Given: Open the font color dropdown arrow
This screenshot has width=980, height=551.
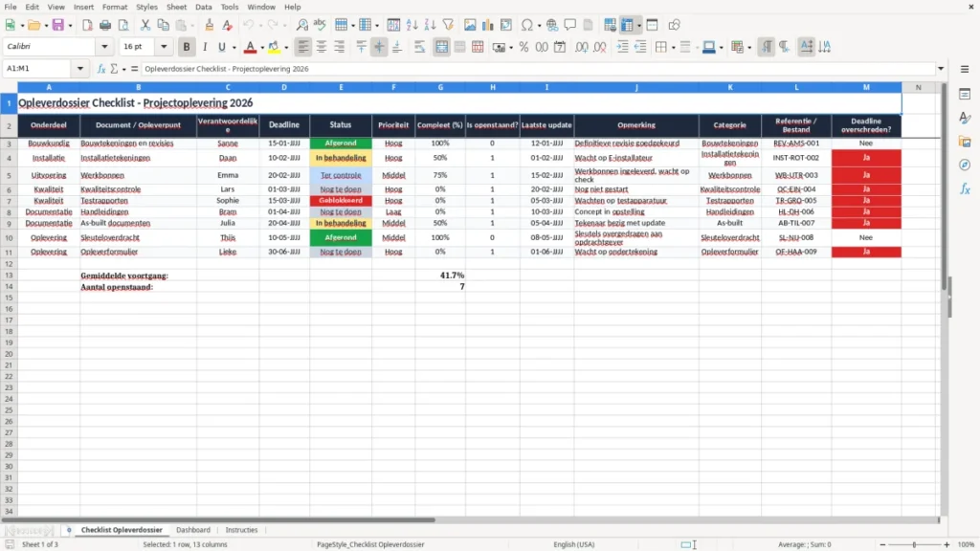Looking at the screenshot, I should pos(262,48).
